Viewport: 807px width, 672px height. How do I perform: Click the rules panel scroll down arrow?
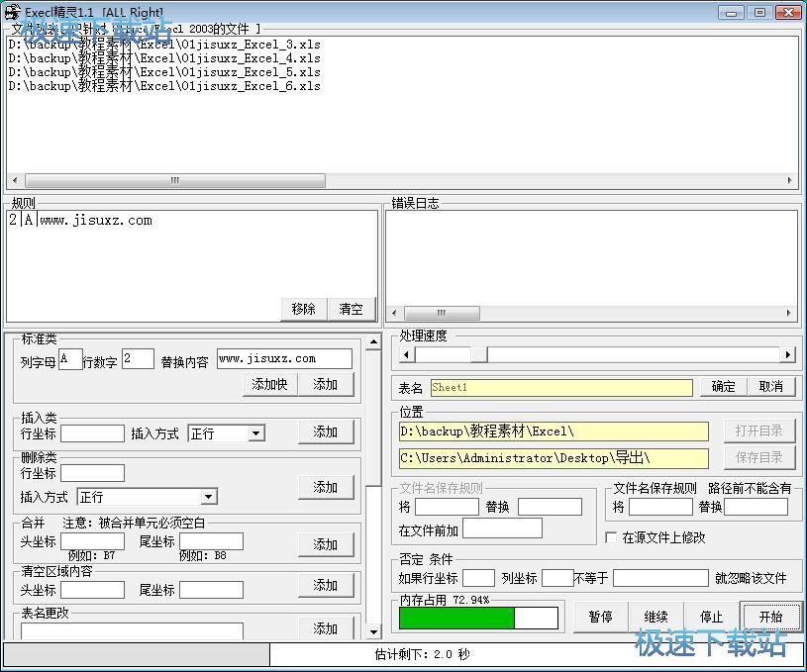pyautogui.click(x=373, y=631)
